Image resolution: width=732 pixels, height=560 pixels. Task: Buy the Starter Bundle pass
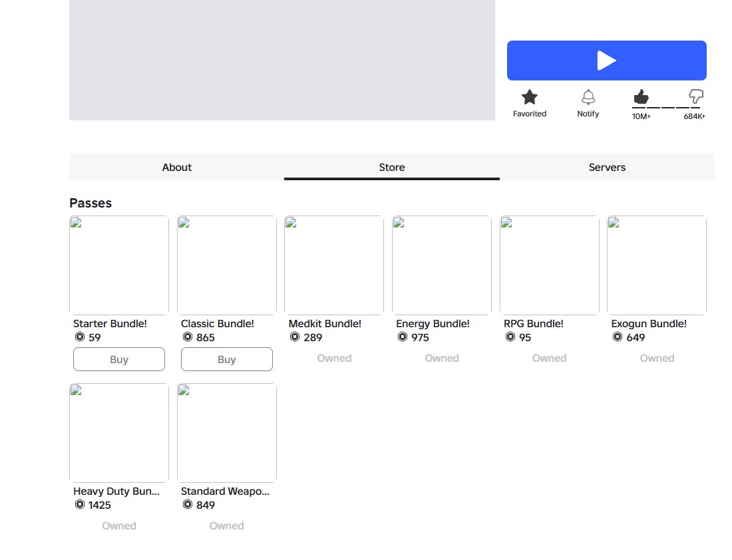click(x=119, y=359)
